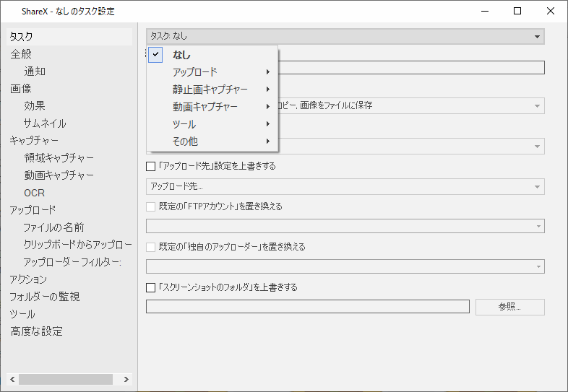
Task: Select 効果 in the sidebar
Action: tap(35, 106)
